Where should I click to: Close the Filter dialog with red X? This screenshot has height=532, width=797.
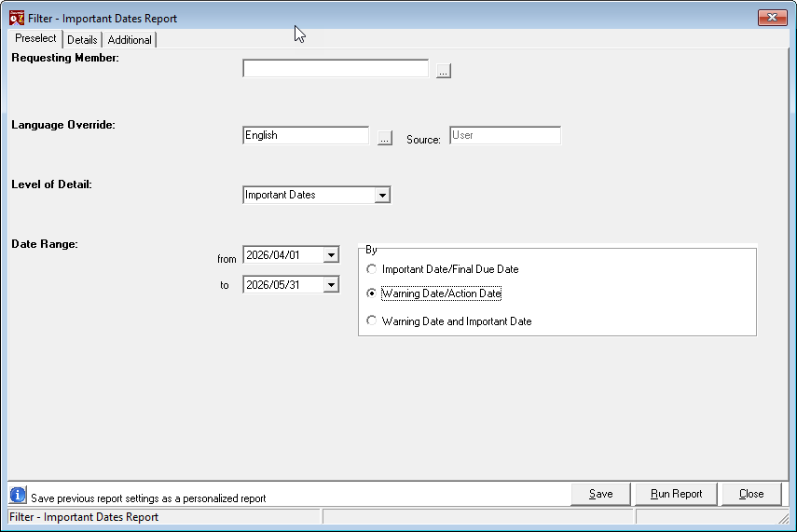click(772, 18)
